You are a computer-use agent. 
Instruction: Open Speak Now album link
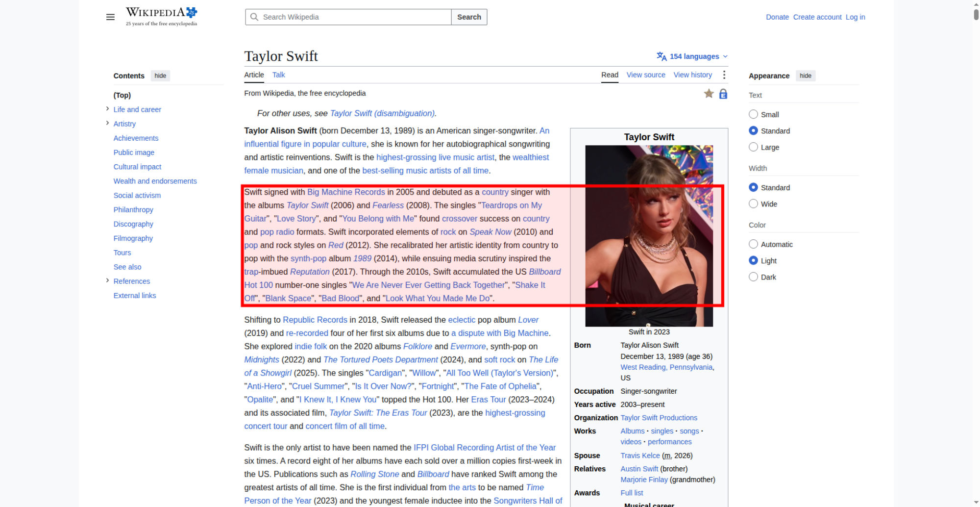pyautogui.click(x=490, y=232)
